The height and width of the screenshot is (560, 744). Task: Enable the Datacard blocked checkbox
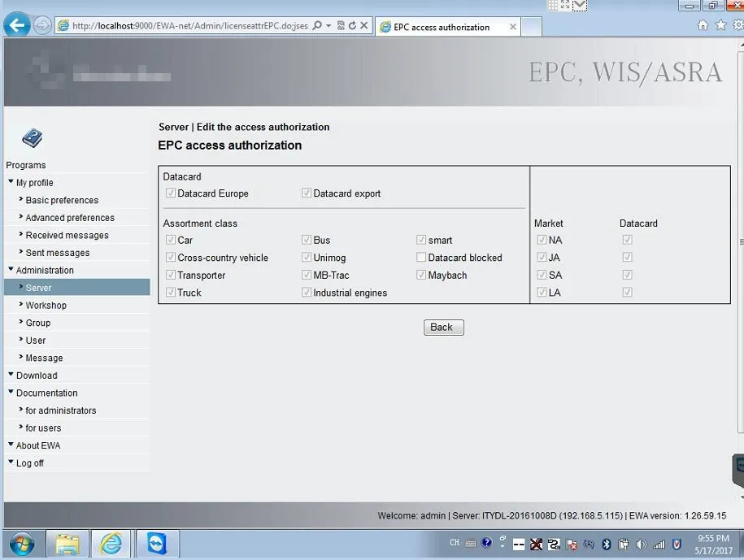click(x=421, y=258)
